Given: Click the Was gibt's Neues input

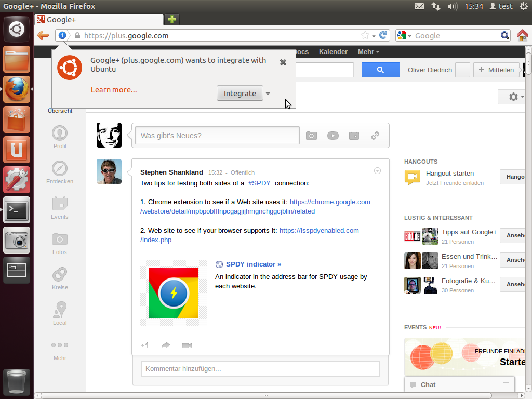Looking at the screenshot, I should point(218,136).
